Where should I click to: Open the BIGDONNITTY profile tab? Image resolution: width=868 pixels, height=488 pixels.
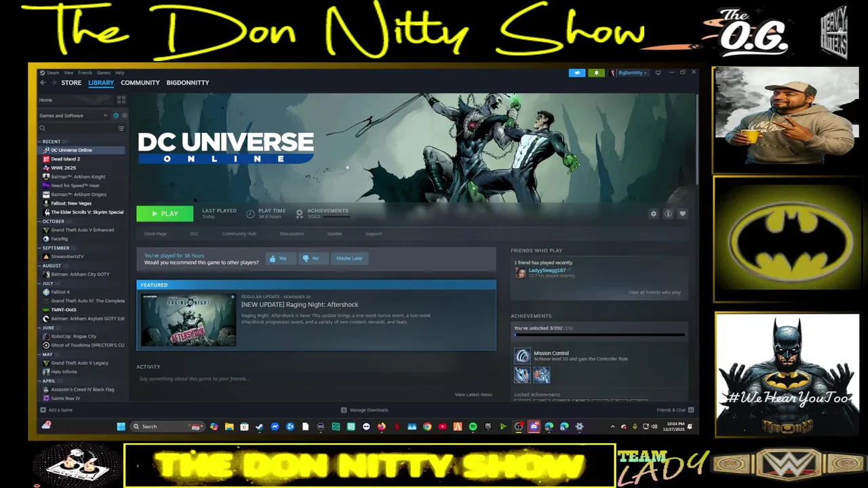click(x=188, y=83)
